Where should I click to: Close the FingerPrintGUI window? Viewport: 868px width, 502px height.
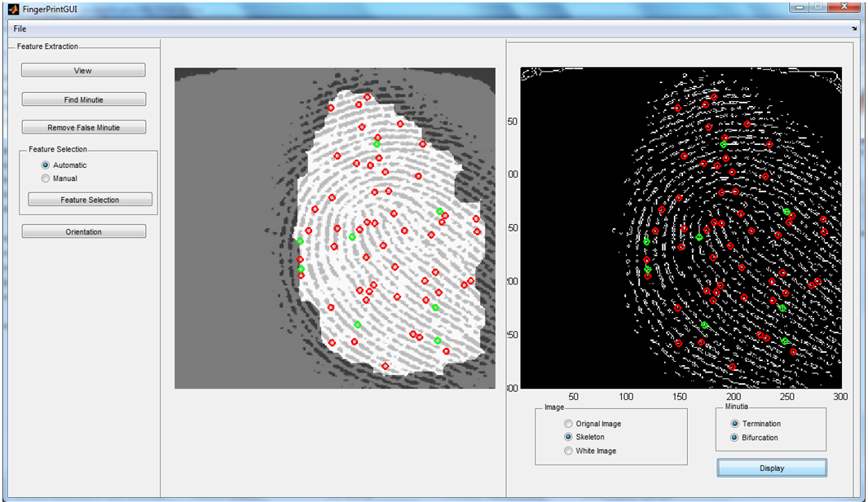click(845, 7)
